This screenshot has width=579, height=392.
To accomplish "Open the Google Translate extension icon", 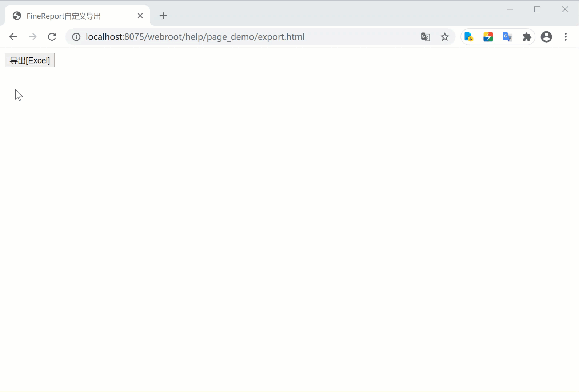I will [507, 37].
